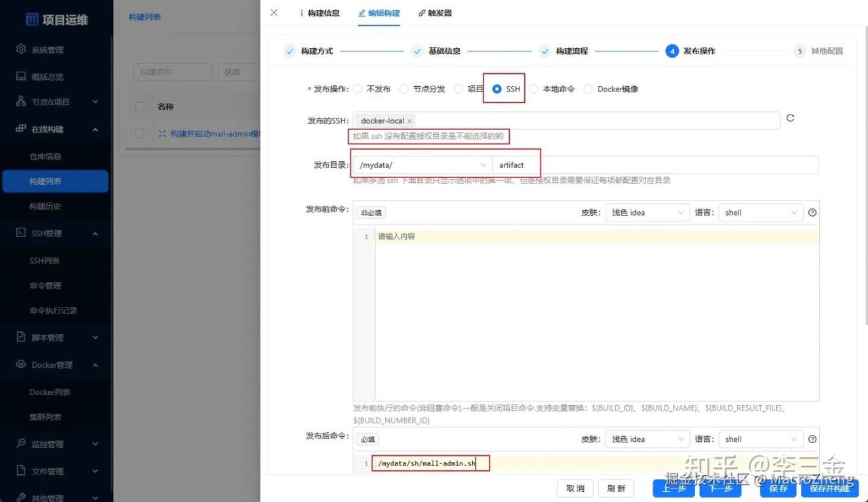Click the 项目运维 logo icon
868x502 pixels.
[x=31, y=20]
